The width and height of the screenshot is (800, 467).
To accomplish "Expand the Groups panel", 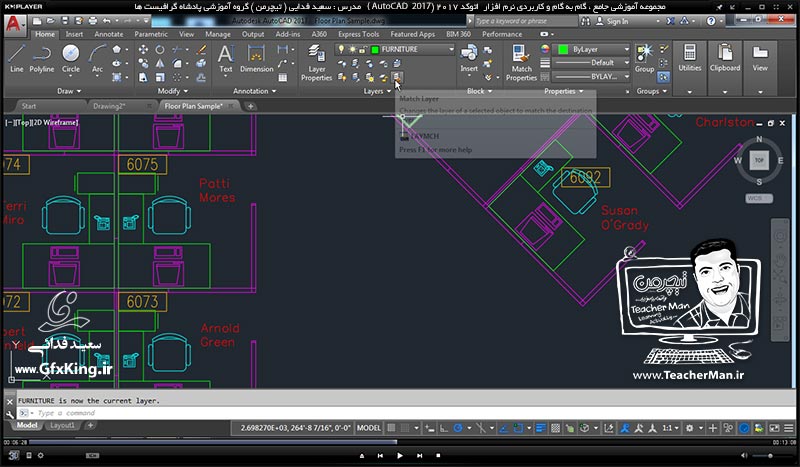I will pyautogui.click(x=652, y=91).
